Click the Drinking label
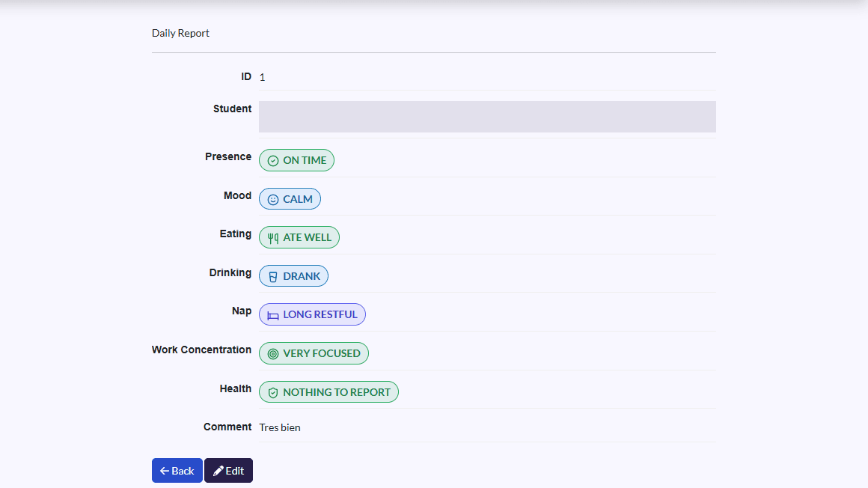The width and height of the screenshot is (868, 488). [x=230, y=272]
